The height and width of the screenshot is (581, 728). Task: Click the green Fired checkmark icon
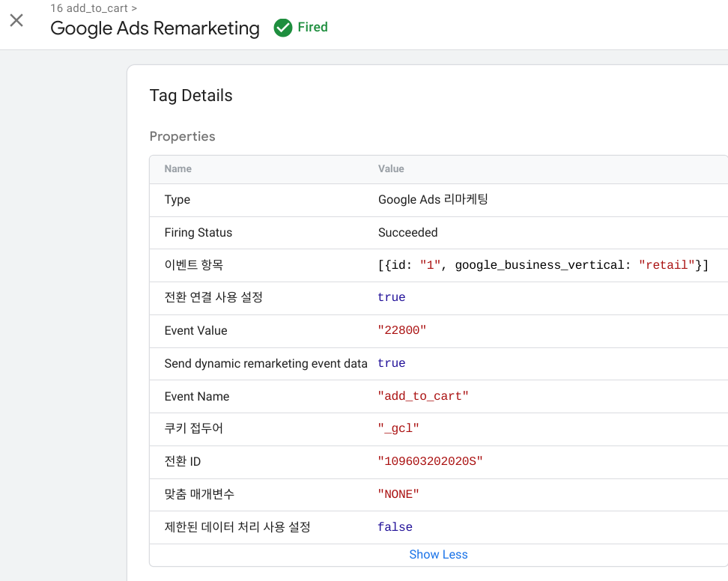click(x=283, y=28)
